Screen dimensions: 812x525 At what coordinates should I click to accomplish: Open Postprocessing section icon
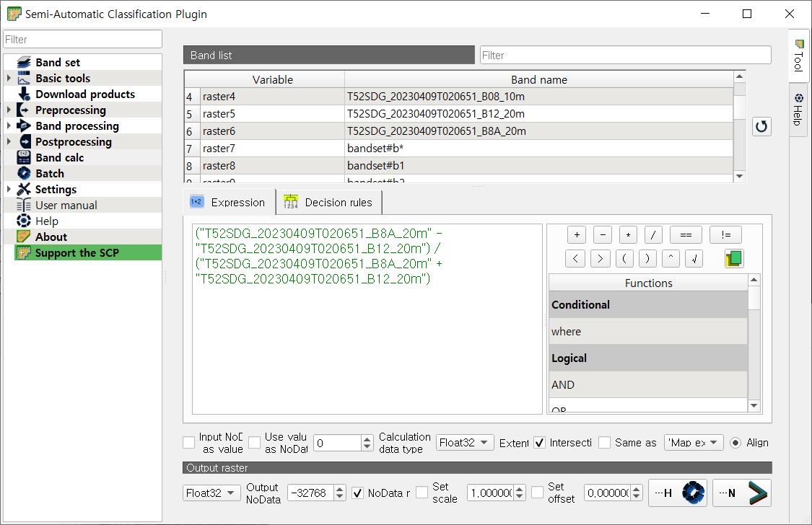point(24,142)
